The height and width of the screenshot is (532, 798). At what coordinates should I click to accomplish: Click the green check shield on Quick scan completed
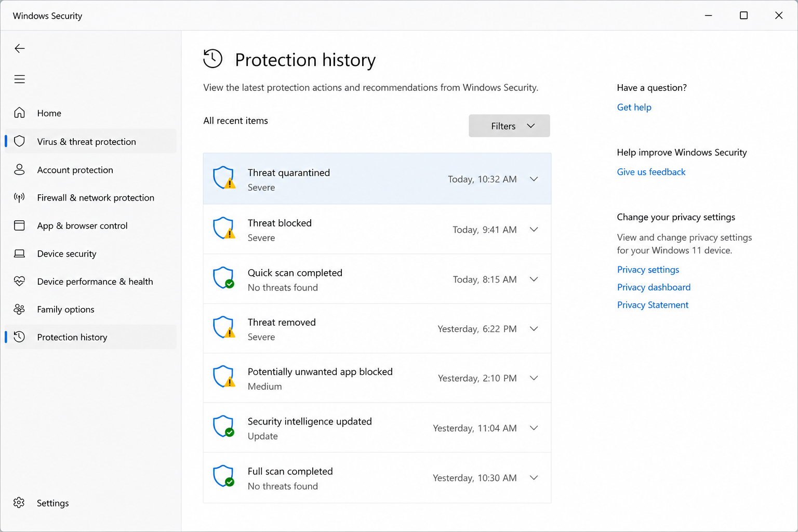pos(224,278)
